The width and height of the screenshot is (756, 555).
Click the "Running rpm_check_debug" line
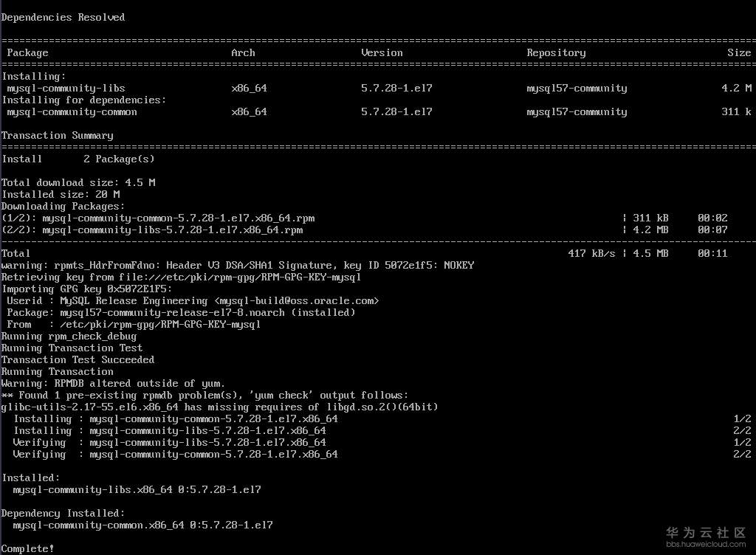tap(69, 337)
